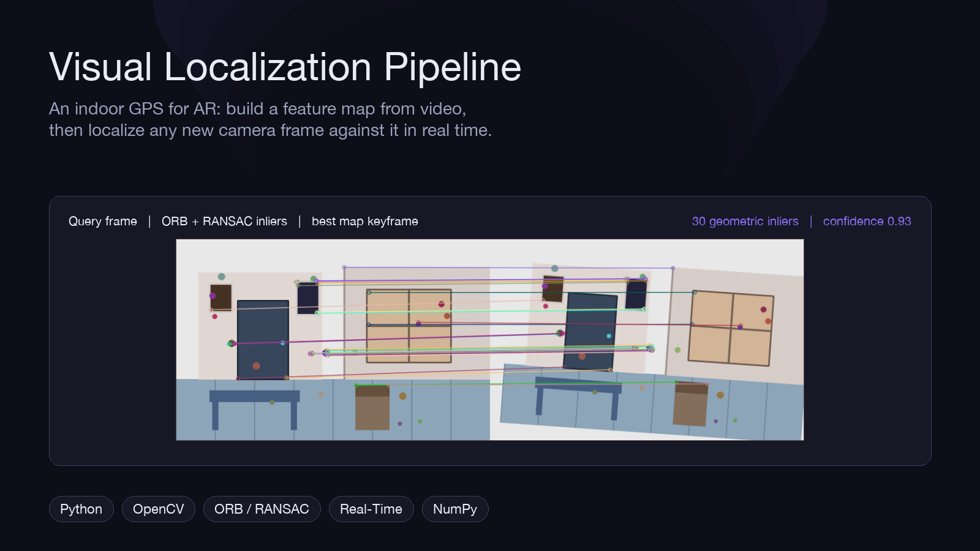Click the brown box in map keyframe
Viewport: 980px width, 551px height.
[x=690, y=403]
